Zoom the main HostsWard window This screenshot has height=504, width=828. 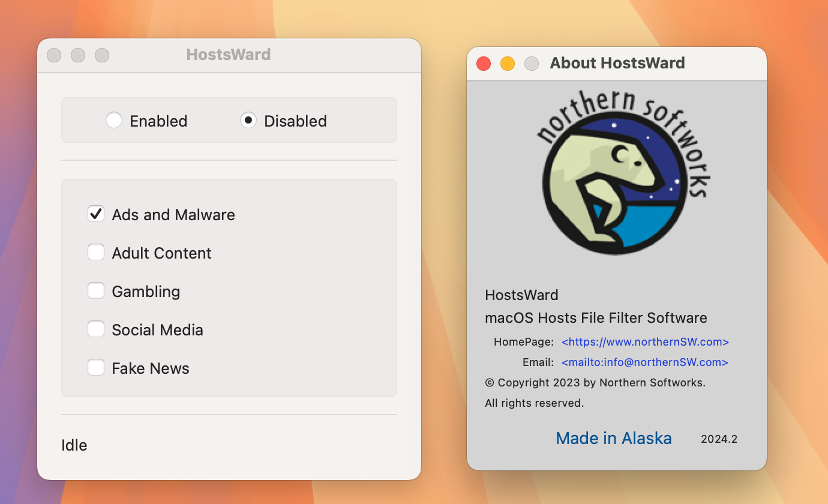pos(102,55)
